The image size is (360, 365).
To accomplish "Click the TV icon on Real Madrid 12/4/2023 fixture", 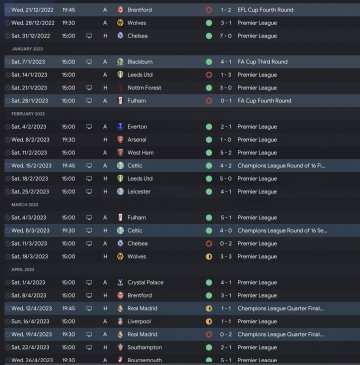I will (x=89, y=309).
